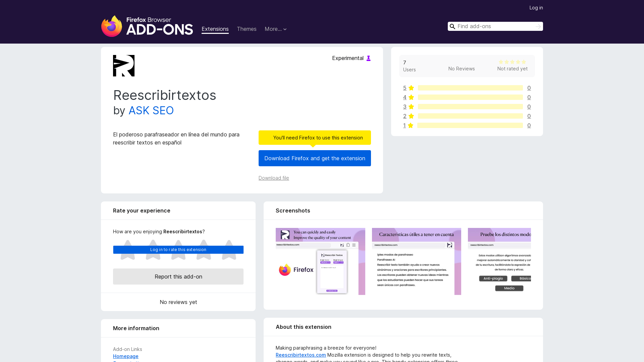
Task: Click the 4-star rating row star
Action: pyautogui.click(x=411, y=97)
